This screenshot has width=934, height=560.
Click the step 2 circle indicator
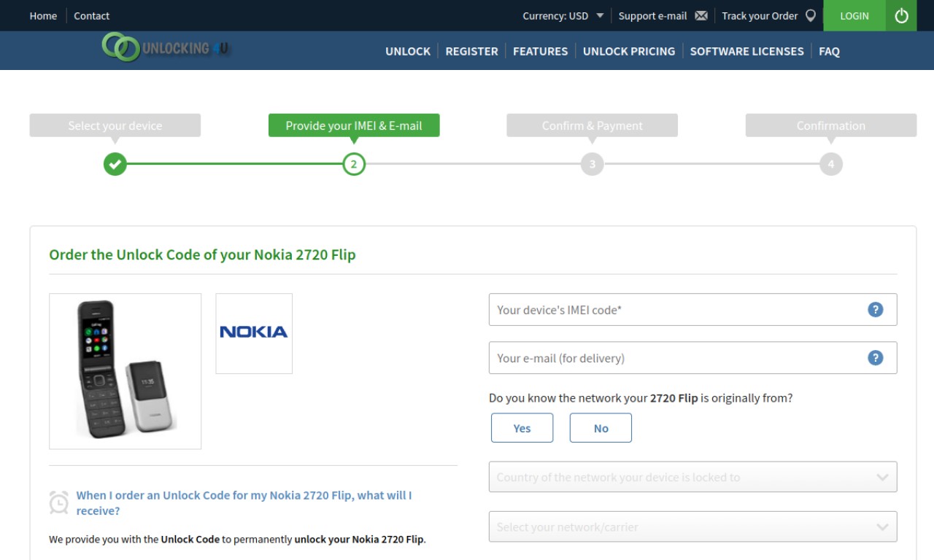pyautogui.click(x=354, y=164)
